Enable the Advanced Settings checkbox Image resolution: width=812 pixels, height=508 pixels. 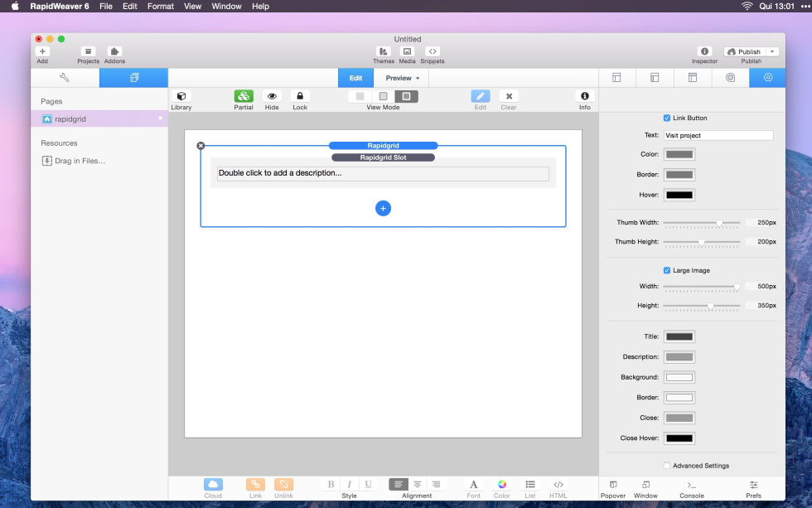click(667, 466)
